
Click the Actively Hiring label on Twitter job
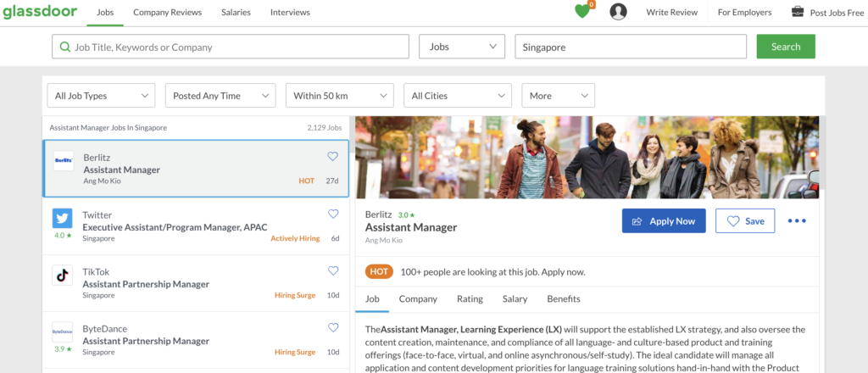[x=295, y=238]
